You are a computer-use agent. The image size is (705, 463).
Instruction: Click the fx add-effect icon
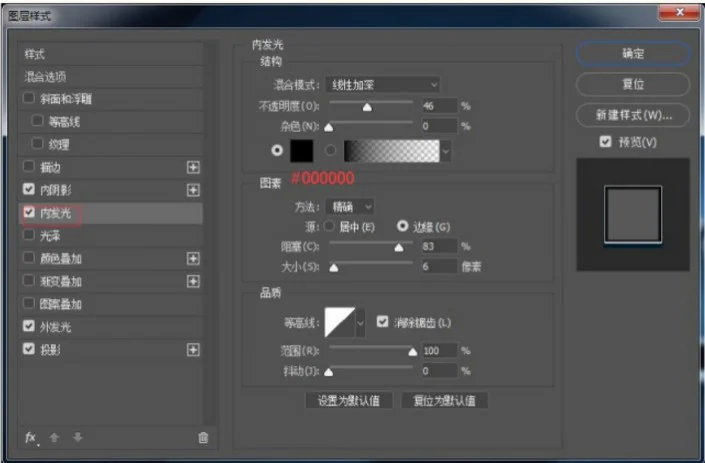(31, 437)
